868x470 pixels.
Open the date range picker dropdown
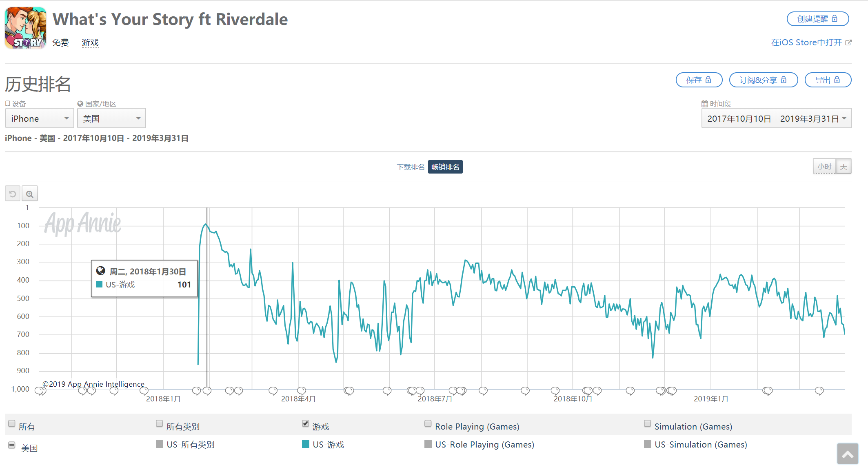776,118
